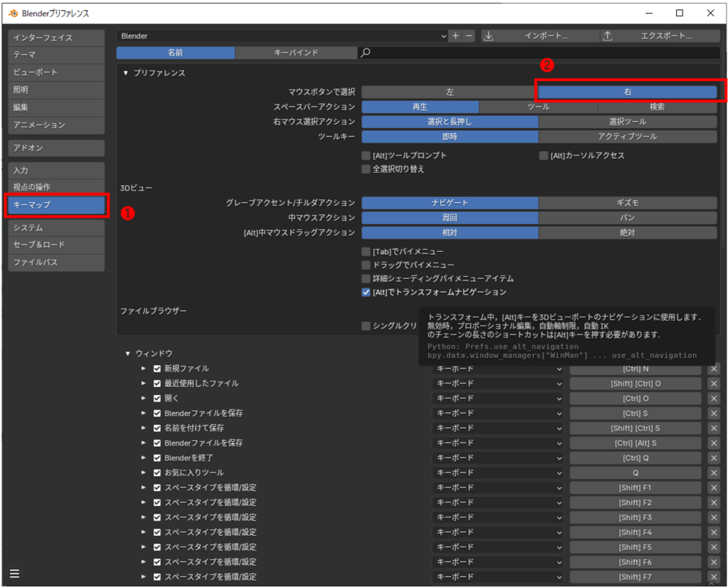Expand the 最近使用したファイル keymap entry
The width and height of the screenshot is (728, 587).
[144, 384]
